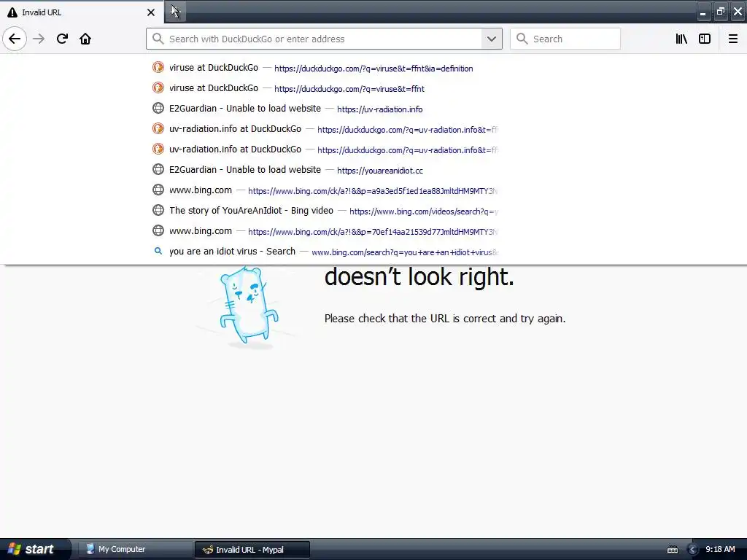Open a new tab beside Invalid URL
Image resolution: width=747 pixels, height=560 pixels.
pos(175,12)
